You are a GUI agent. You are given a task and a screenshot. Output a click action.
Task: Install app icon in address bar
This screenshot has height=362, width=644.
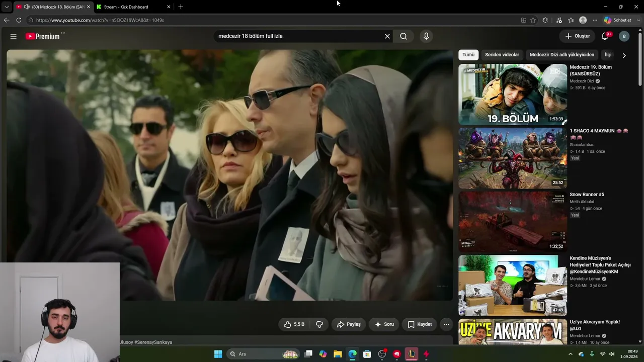[523, 20]
